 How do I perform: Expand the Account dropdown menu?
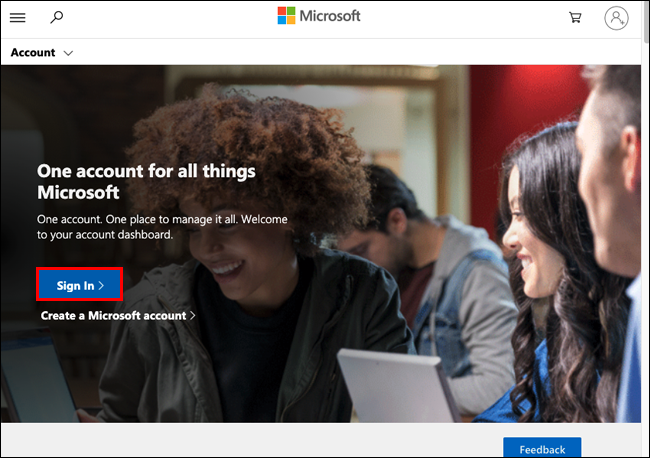(42, 53)
